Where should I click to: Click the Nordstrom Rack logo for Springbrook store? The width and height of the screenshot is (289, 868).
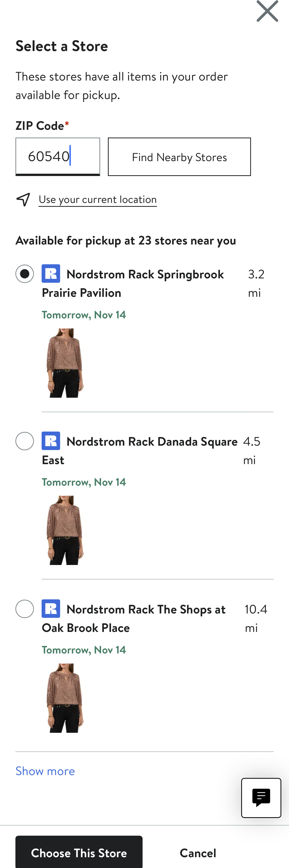(x=51, y=274)
